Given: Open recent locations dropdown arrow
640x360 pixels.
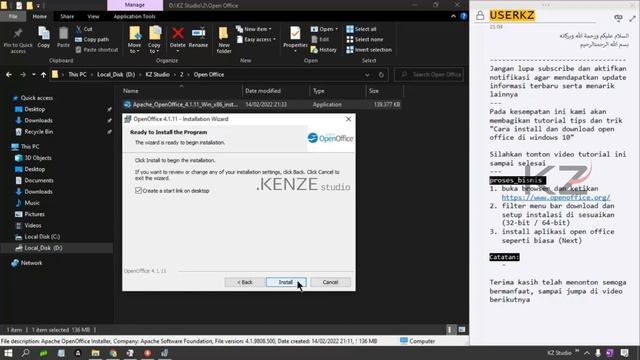Looking at the screenshot, I should (x=33, y=75).
